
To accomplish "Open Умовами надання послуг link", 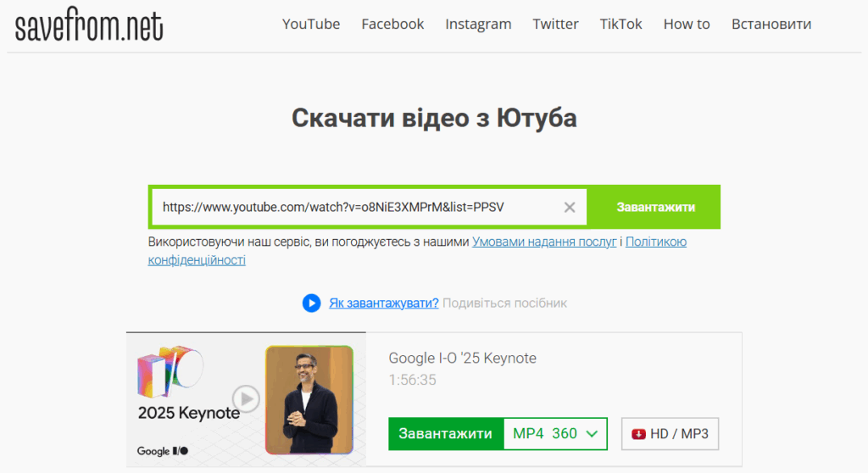I will point(544,242).
